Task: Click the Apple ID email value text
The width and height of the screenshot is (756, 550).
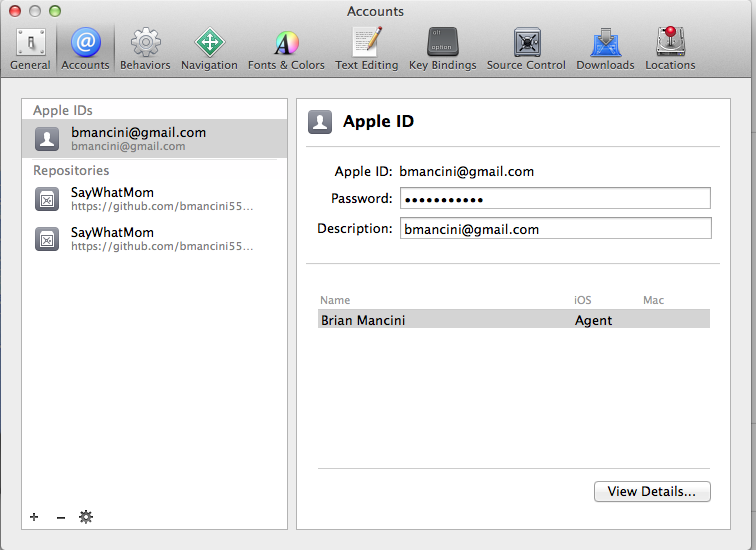Action: click(466, 172)
